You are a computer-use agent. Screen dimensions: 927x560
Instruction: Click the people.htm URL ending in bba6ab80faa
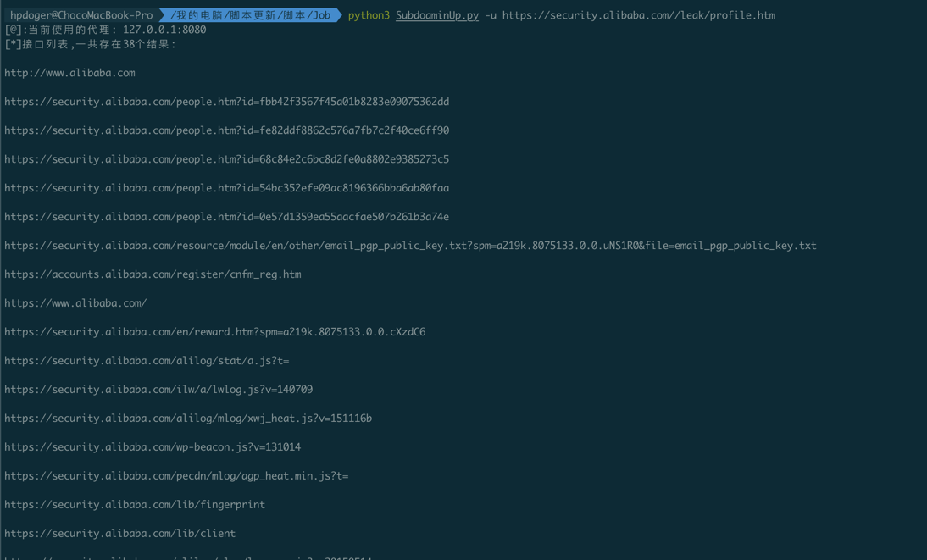[x=226, y=187]
